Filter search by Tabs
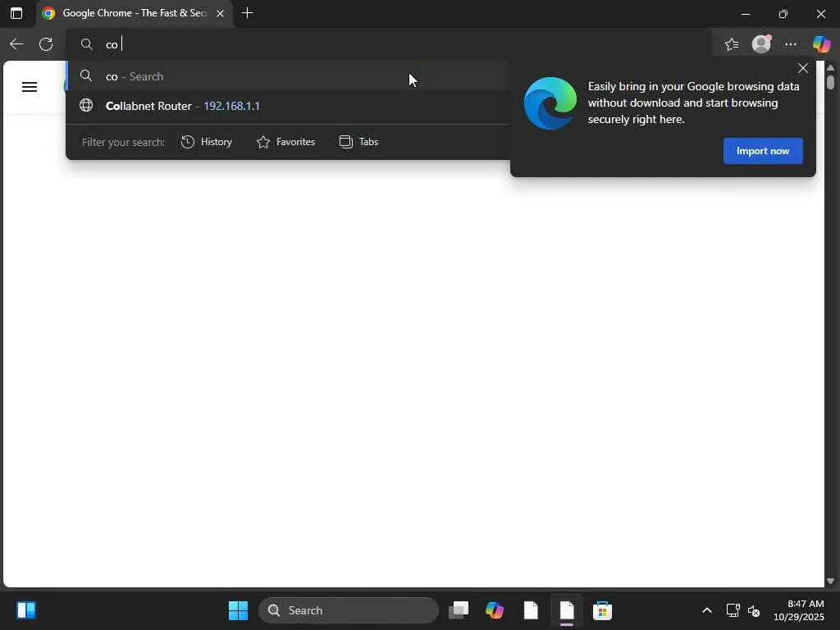 point(359,142)
